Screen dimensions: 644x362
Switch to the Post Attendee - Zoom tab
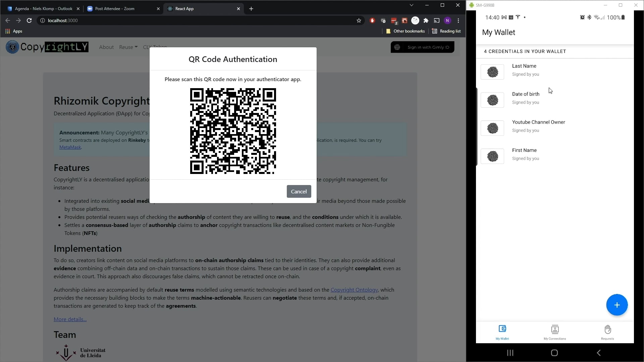pos(115,9)
